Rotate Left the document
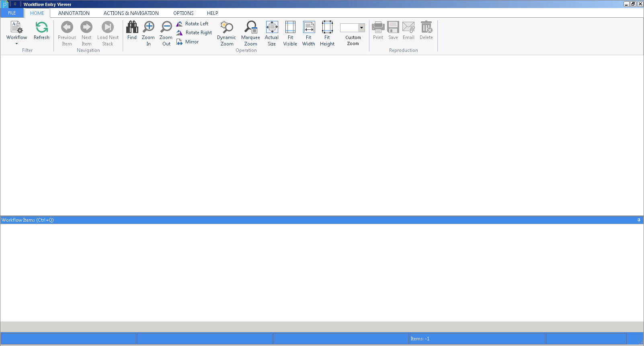 (192, 24)
